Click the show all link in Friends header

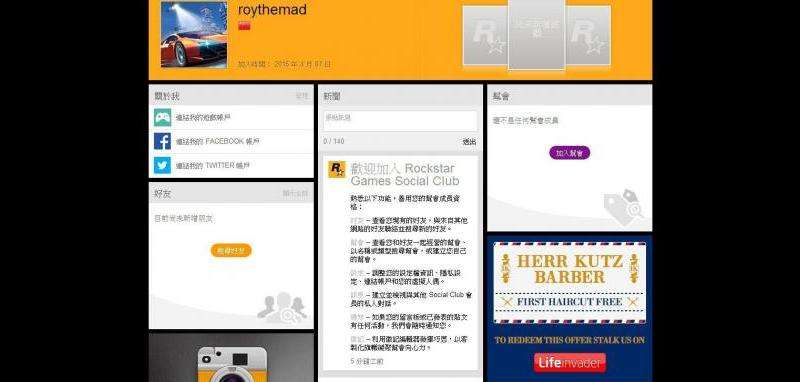tap(295, 194)
